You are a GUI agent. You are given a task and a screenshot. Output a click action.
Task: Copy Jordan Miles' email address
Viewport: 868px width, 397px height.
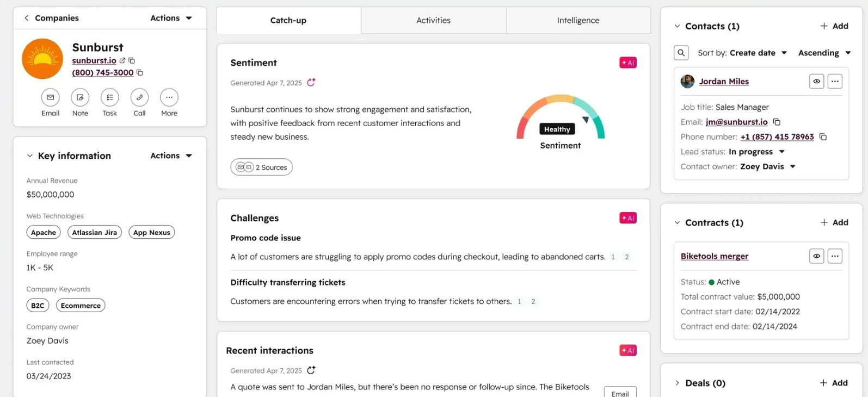777,122
